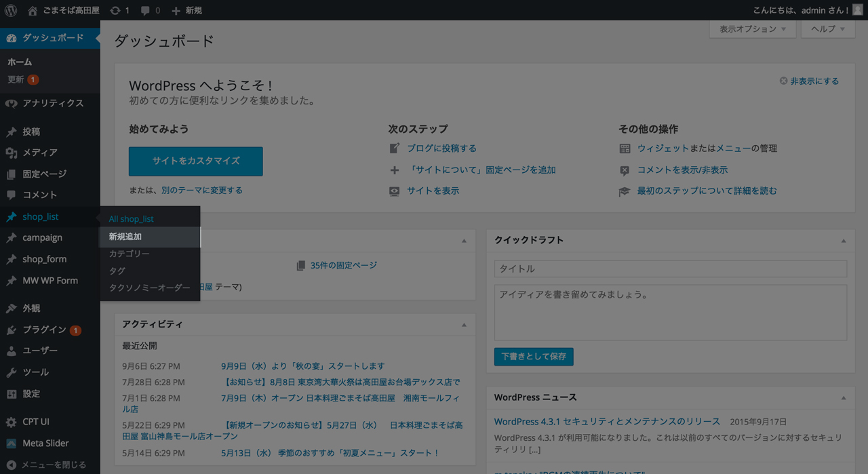Click the アイディアを書き留めてみましょう text area
This screenshot has height=474, width=868.
point(671,312)
